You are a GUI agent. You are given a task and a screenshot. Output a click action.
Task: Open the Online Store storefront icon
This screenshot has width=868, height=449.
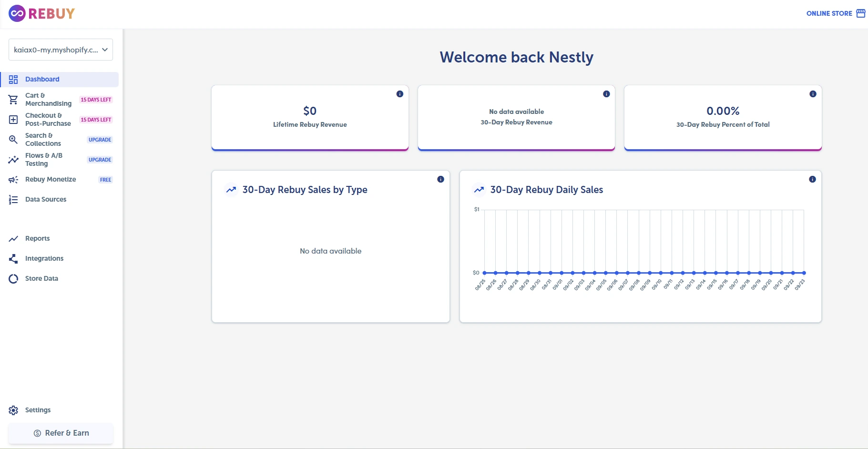click(x=861, y=13)
